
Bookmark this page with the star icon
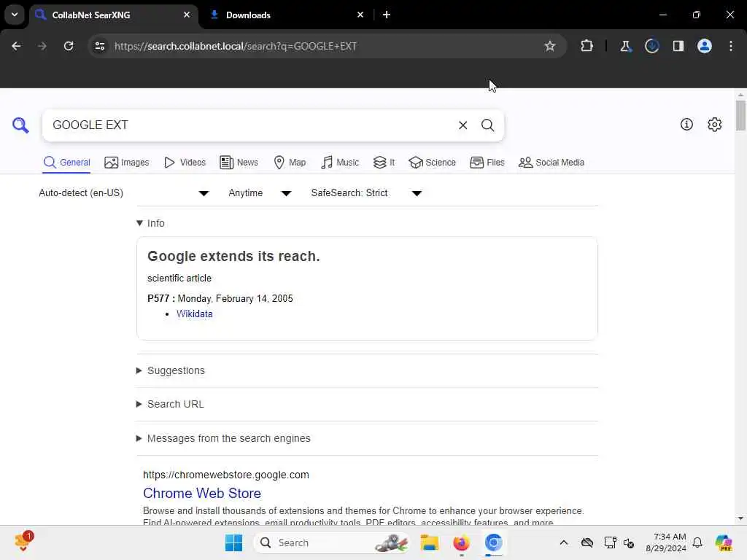point(550,46)
